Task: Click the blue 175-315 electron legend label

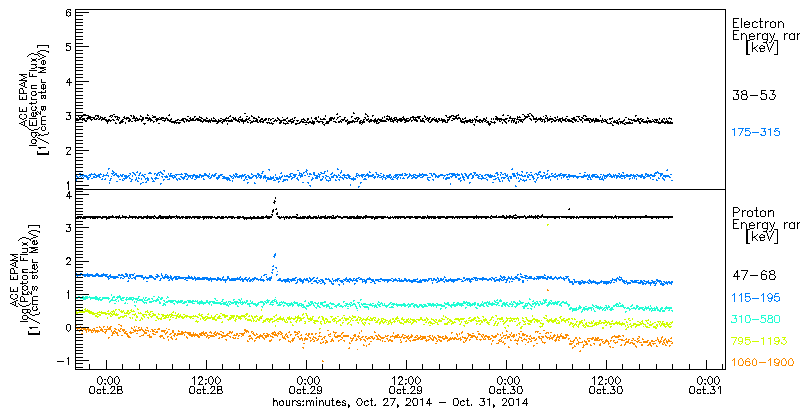Action: tap(756, 133)
